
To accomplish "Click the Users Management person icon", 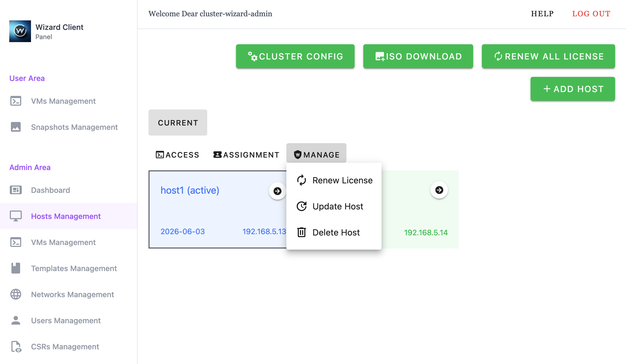I will [x=16, y=320].
